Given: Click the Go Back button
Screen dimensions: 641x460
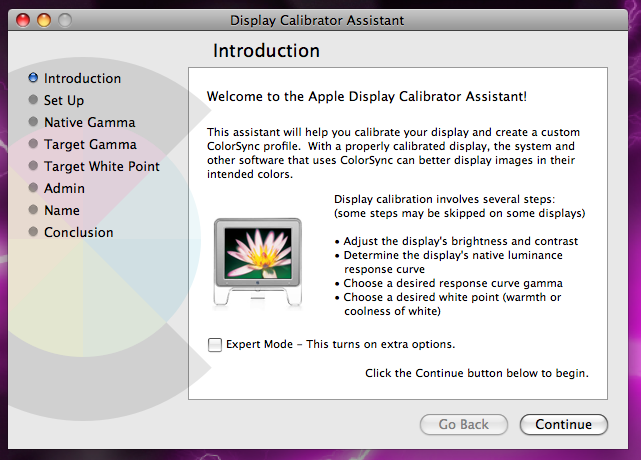Looking at the screenshot, I should click(x=464, y=424).
